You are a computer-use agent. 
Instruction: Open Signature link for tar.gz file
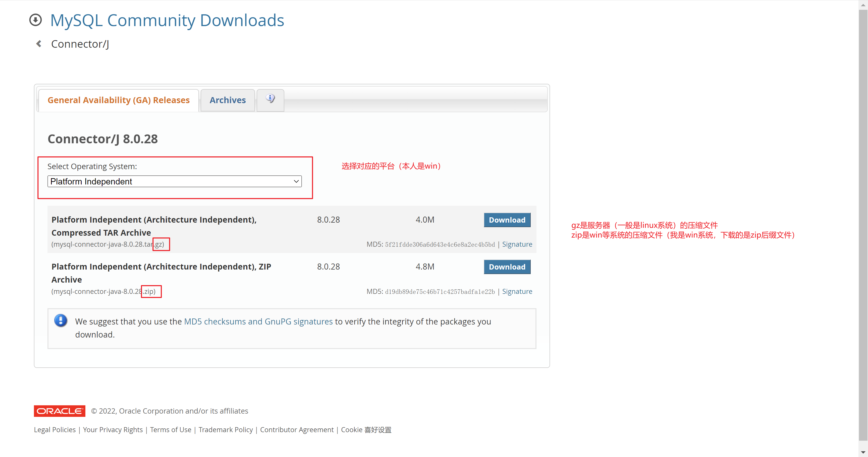point(517,244)
